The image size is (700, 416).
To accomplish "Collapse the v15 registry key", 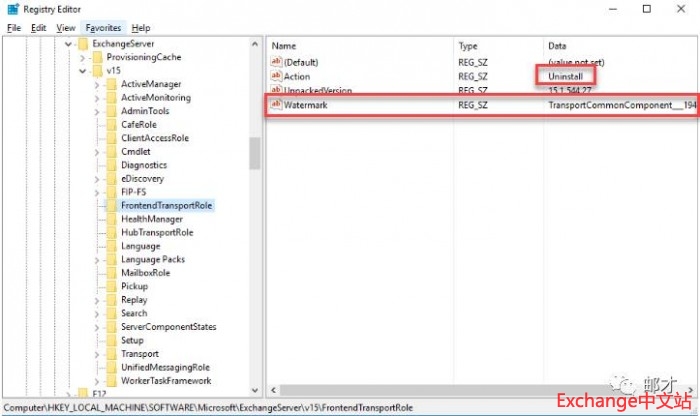I will [x=83, y=71].
